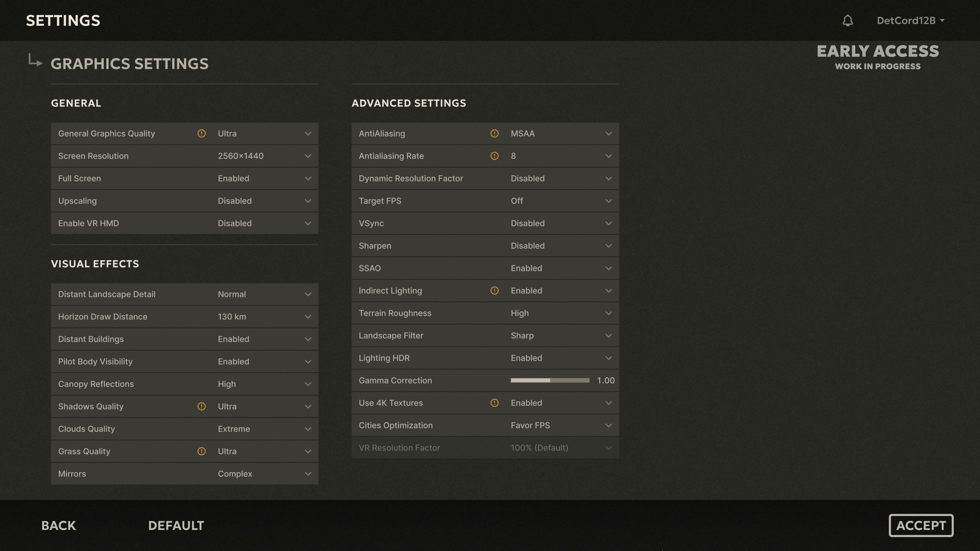
Task: Click the Extreme clouds quality value
Action: click(234, 429)
